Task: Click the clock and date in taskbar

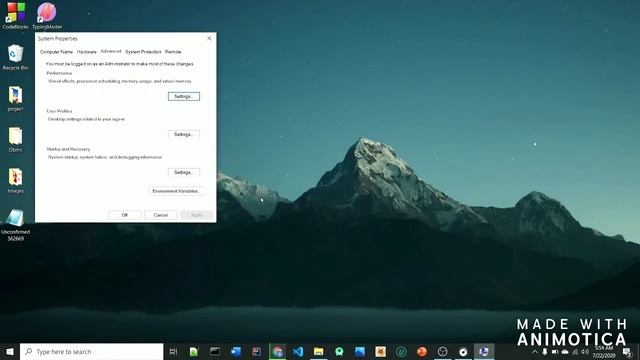Action: pyautogui.click(x=604, y=352)
